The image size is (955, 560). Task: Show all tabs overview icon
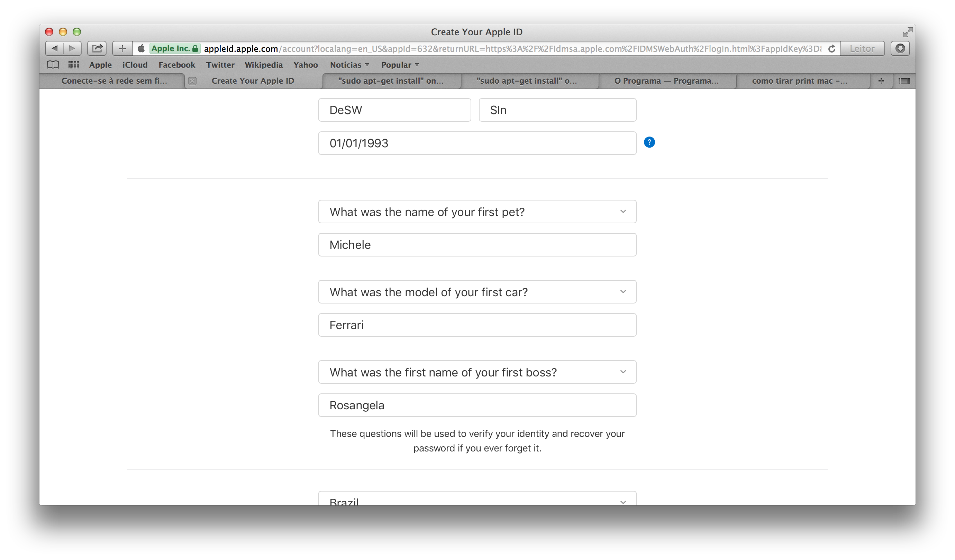pyautogui.click(x=904, y=81)
